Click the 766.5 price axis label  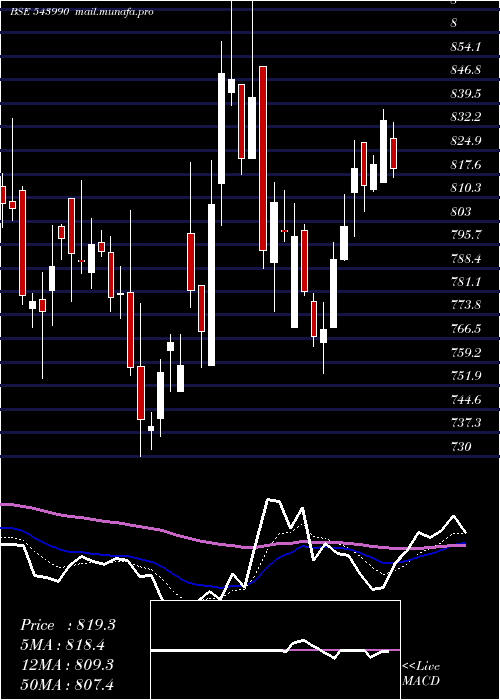pos(465,329)
